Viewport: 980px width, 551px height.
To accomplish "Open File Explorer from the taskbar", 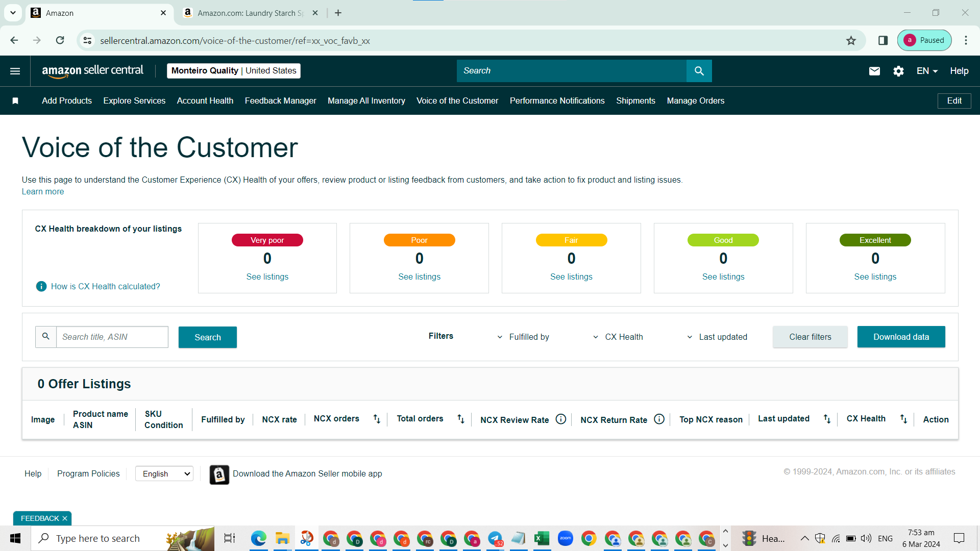I will (x=282, y=538).
